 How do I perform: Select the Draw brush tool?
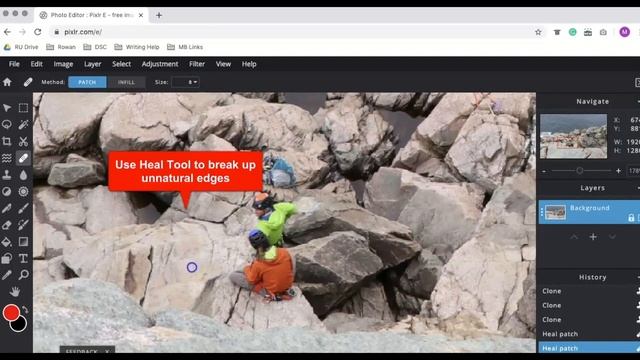[x=23, y=208]
